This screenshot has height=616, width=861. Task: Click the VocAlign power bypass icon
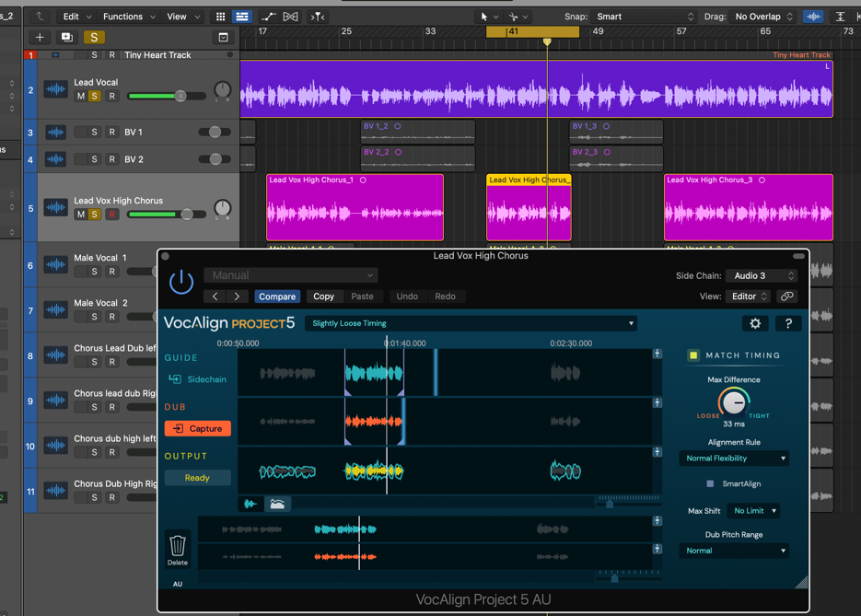(x=181, y=282)
